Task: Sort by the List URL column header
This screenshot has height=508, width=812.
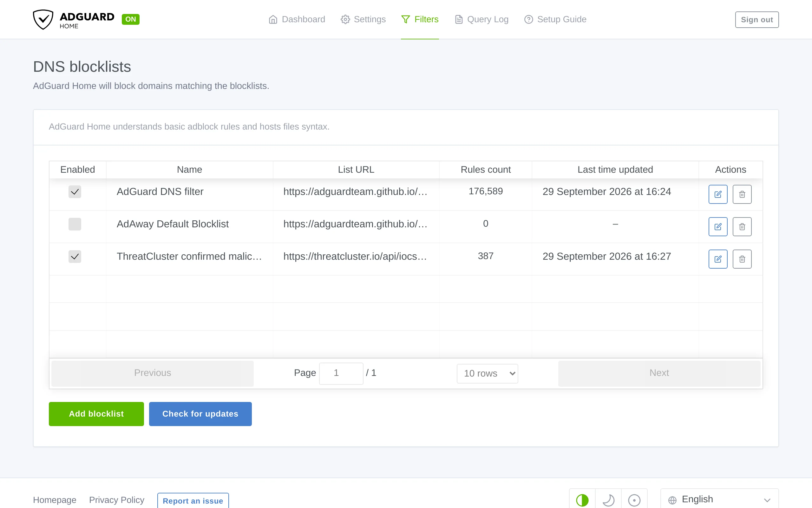Action: [x=356, y=170]
